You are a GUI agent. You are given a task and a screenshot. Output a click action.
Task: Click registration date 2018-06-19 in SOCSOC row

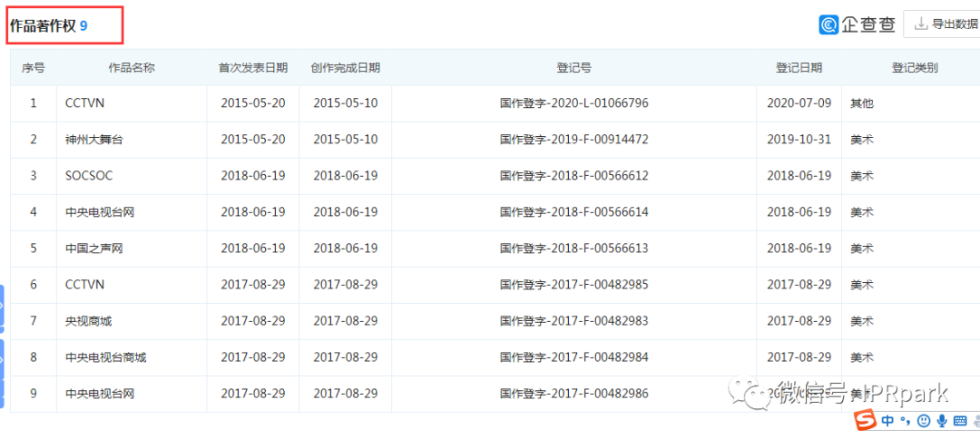[799, 175]
